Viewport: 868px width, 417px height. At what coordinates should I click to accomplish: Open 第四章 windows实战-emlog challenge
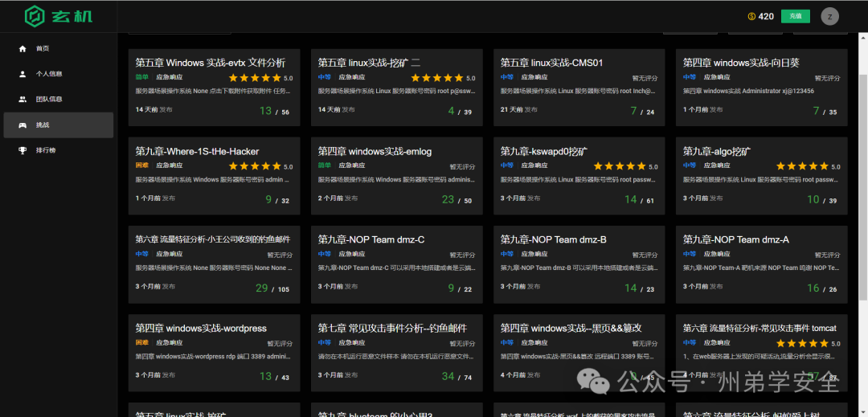click(397, 176)
